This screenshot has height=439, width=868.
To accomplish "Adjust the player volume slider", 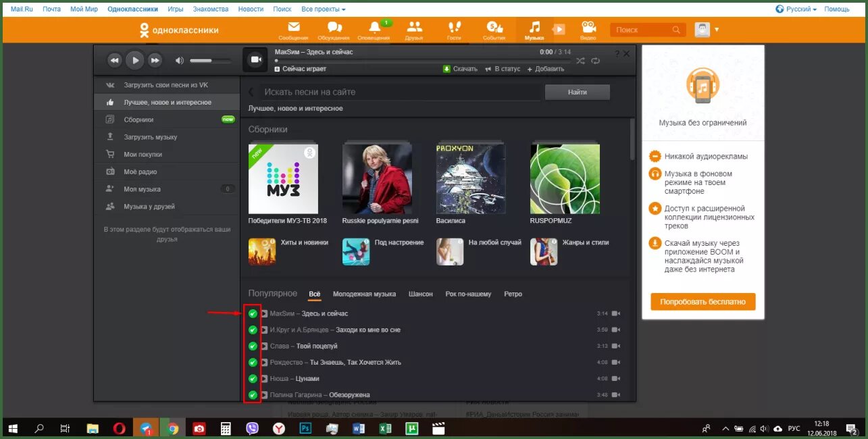I will [209, 61].
